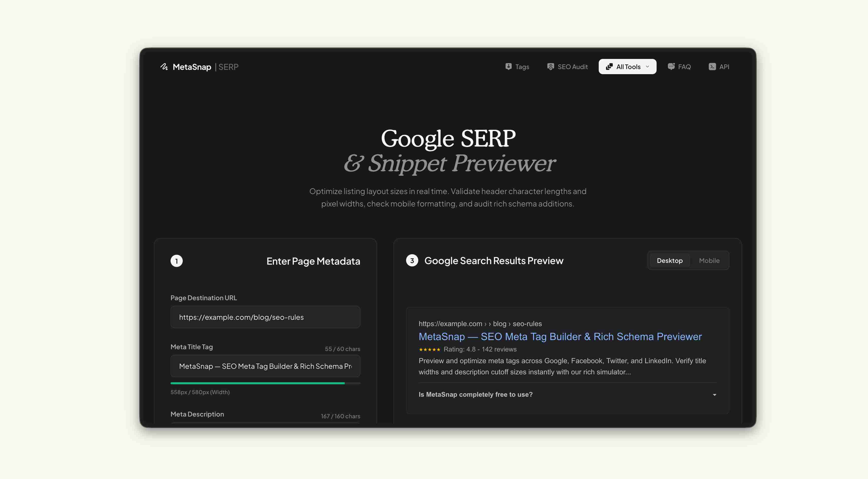868x479 pixels.
Task: Expand the 'Is MetaSnap completely free' FAQ arrow
Action: point(714,394)
